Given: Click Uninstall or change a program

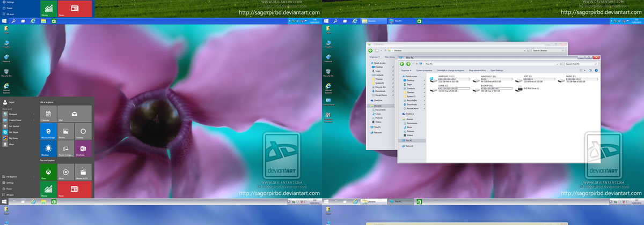Looking at the screenshot, I should (x=450, y=70).
